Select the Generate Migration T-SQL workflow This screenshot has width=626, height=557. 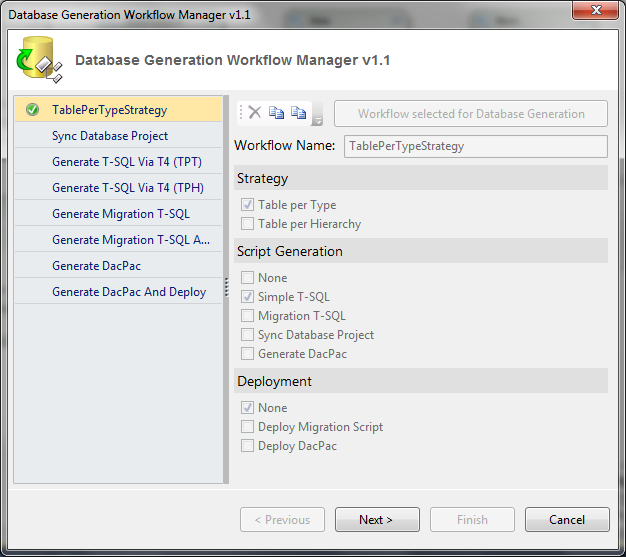119,214
